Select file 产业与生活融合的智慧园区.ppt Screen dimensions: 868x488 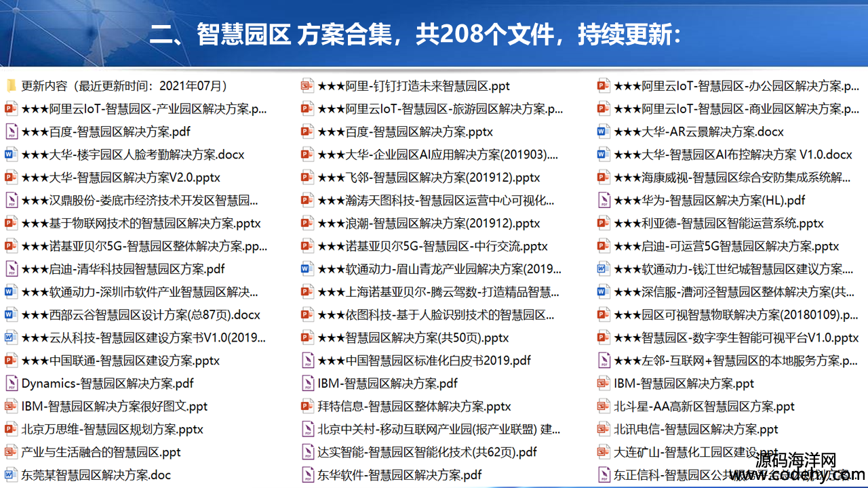click(x=93, y=452)
